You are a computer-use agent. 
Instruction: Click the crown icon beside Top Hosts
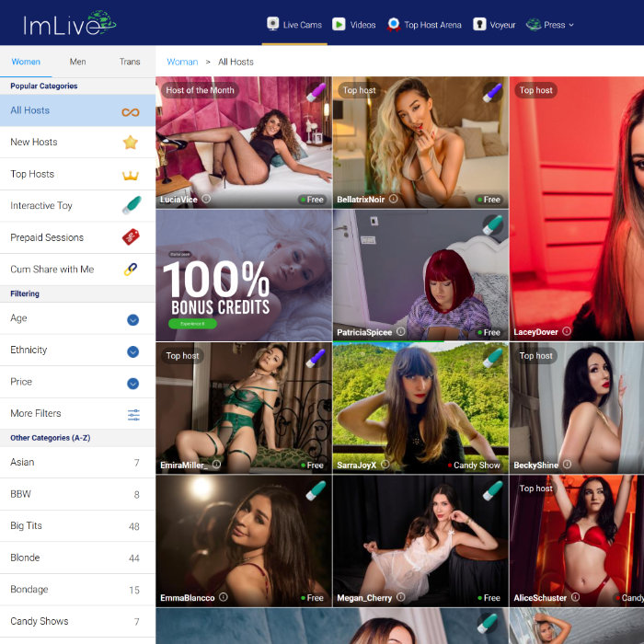[131, 175]
